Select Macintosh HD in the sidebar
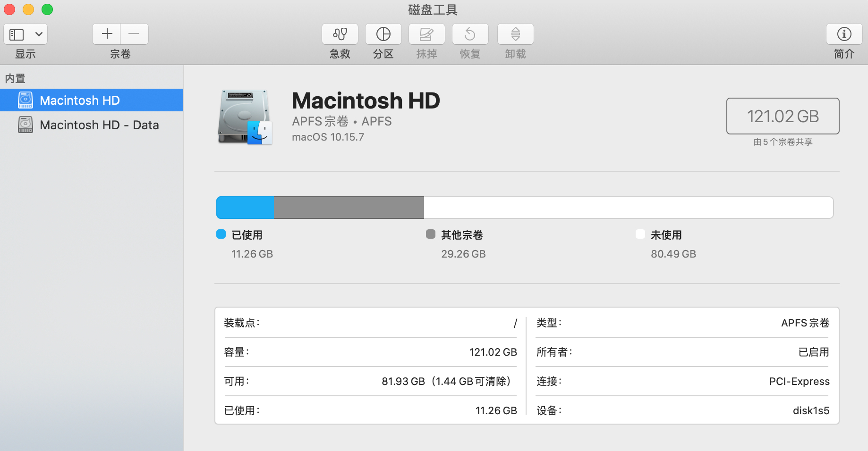868x451 pixels. tap(79, 100)
